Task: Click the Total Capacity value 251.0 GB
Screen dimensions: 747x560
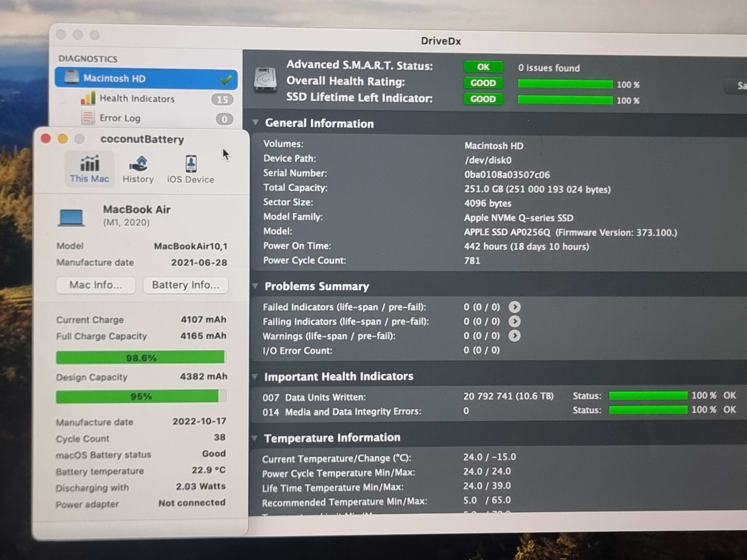Action: [x=537, y=189]
